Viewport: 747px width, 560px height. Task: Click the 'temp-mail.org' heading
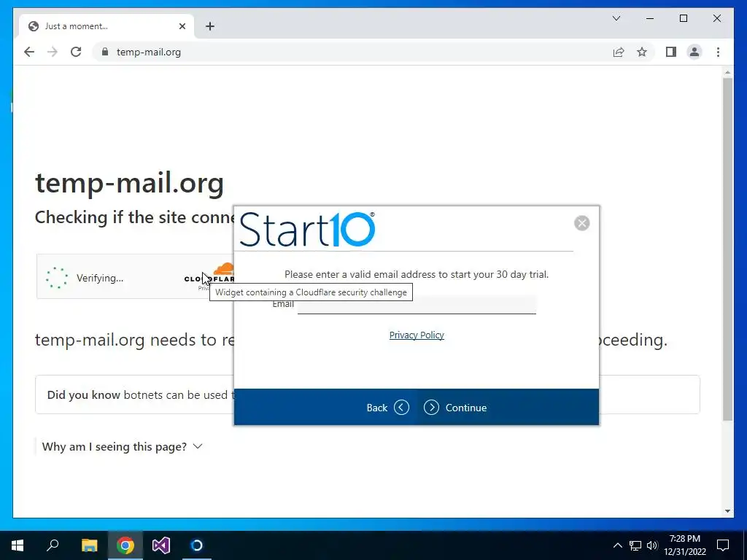coord(130,183)
